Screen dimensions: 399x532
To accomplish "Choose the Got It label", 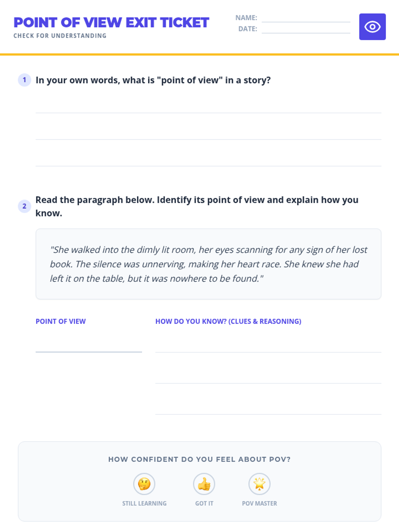I will pos(204,503).
